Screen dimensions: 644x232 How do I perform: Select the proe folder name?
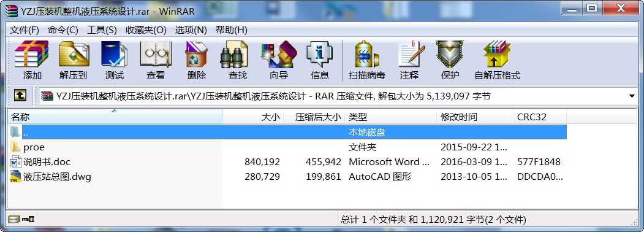tap(34, 147)
